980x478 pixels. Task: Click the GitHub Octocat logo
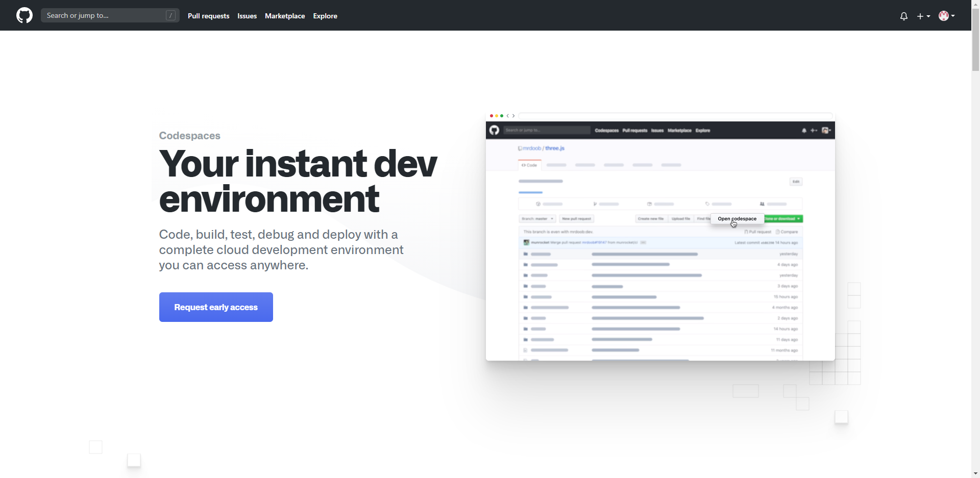(x=24, y=15)
